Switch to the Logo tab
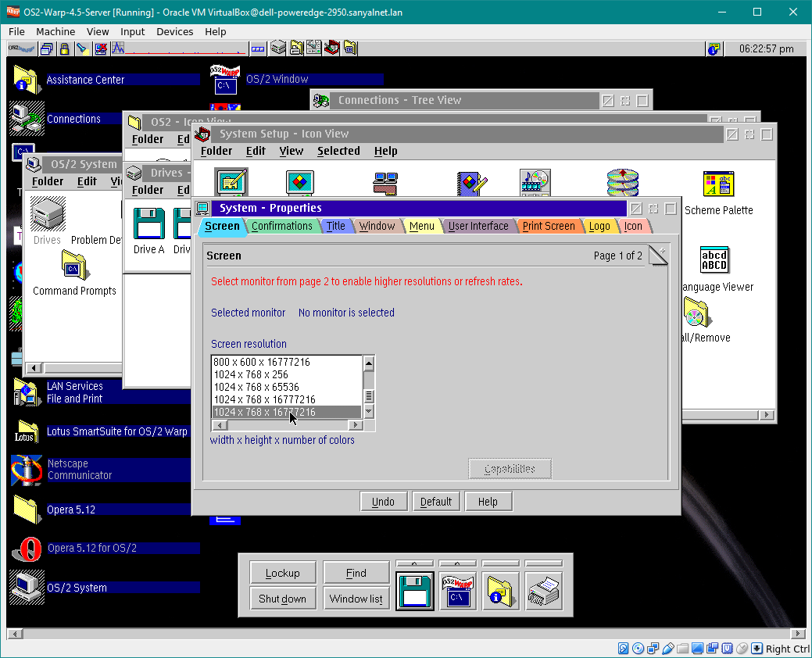Image resolution: width=812 pixels, height=658 pixels. tap(599, 226)
